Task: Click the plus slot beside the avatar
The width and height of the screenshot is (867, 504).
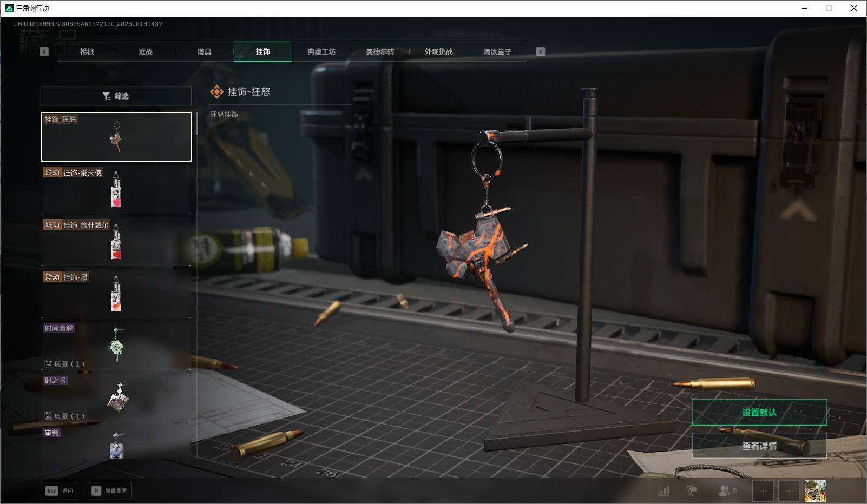Action: [789, 491]
